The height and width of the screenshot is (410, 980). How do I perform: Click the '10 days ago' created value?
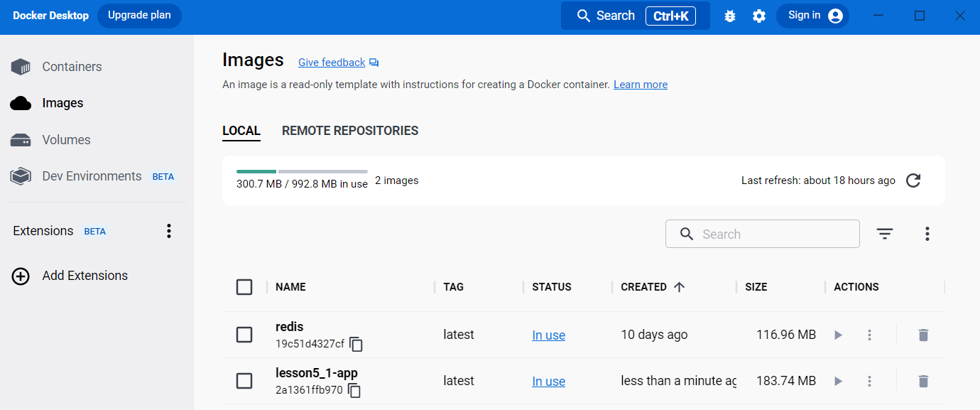coord(654,335)
